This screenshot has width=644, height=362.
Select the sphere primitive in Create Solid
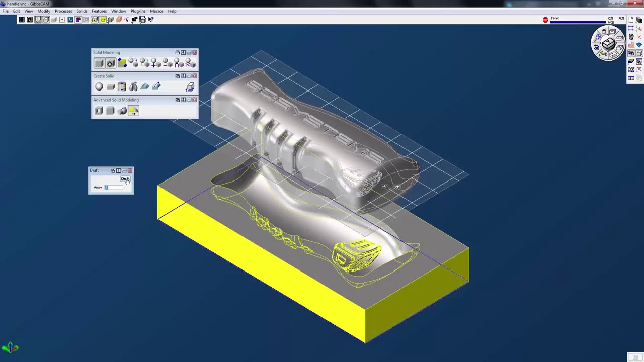point(99,86)
